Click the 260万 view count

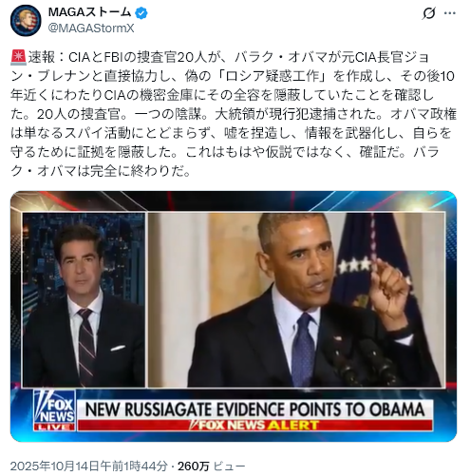tap(194, 466)
